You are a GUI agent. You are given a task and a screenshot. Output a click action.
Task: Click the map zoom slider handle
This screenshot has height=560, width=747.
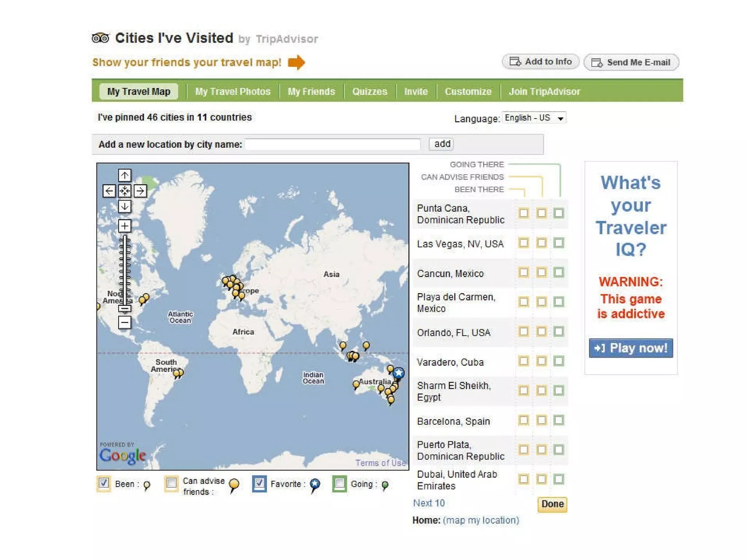tap(124, 309)
